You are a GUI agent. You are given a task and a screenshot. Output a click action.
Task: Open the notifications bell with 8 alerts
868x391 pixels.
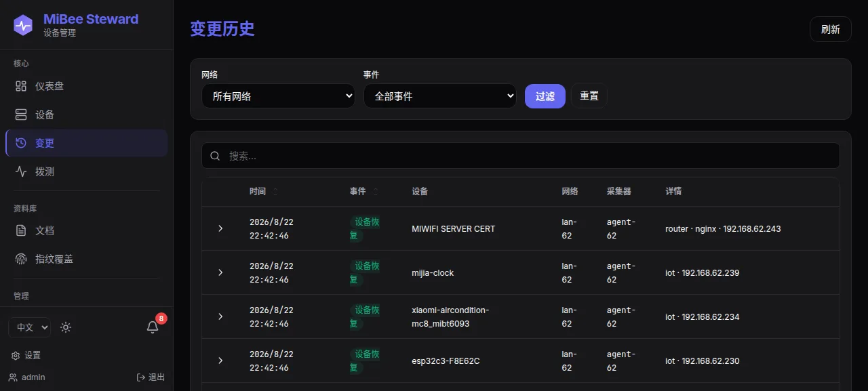pyautogui.click(x=153, y=327)
